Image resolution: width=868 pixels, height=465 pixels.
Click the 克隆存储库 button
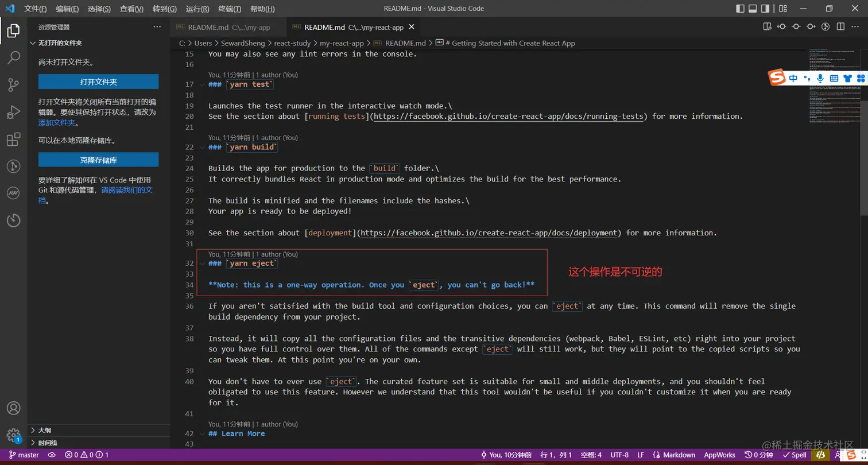tap(99, 160)
